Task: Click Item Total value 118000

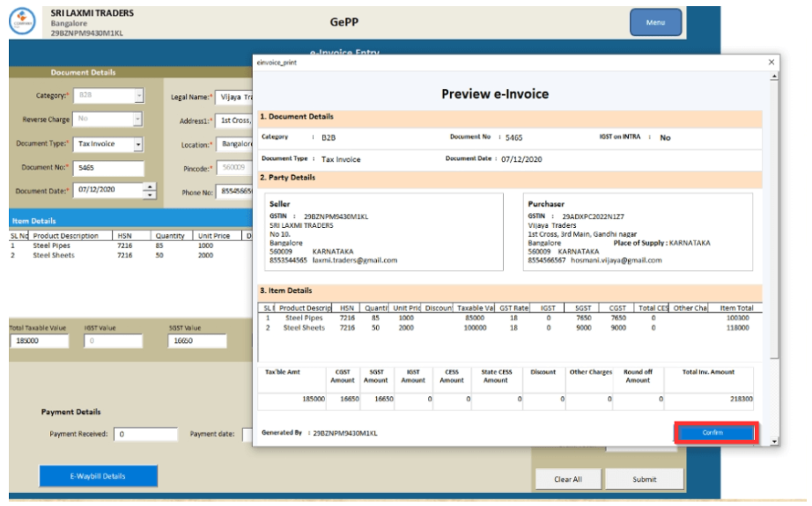Action: pyautogui.click(x=737, y=328)
